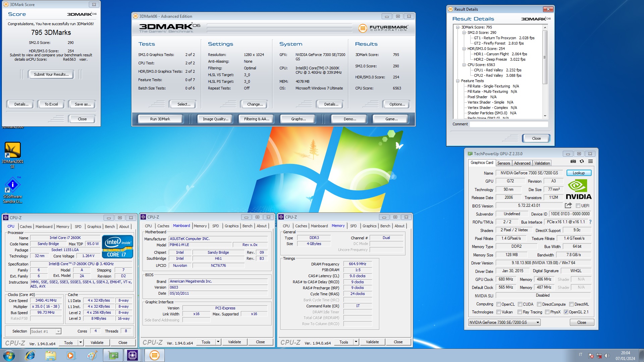Viewport: 644px width, 362px height.
Task: Toggle the UEFI checkbox in GPU-Z
Action: click(578, 206)
